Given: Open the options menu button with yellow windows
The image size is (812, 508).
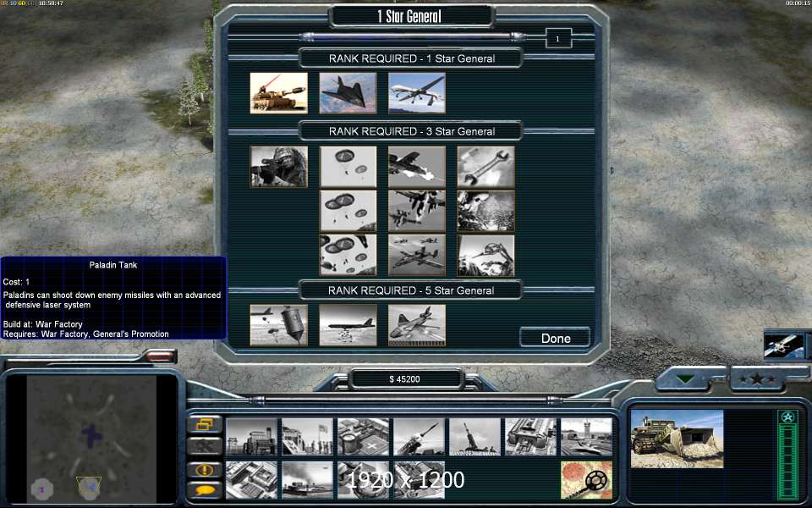Looking at the screenshot, I should [x=205, y=424].
